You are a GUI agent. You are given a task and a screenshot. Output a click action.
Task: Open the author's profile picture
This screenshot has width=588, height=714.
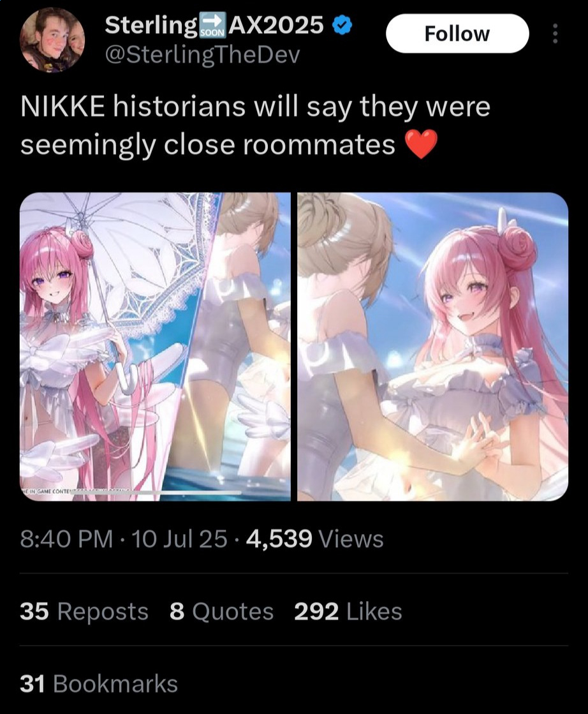coord(53,41)
